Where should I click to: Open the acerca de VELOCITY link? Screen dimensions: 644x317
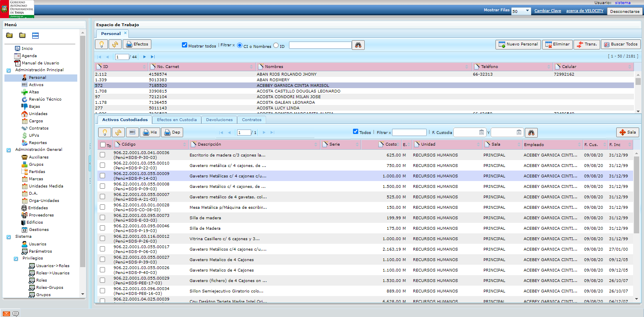(x=584, y=11)
